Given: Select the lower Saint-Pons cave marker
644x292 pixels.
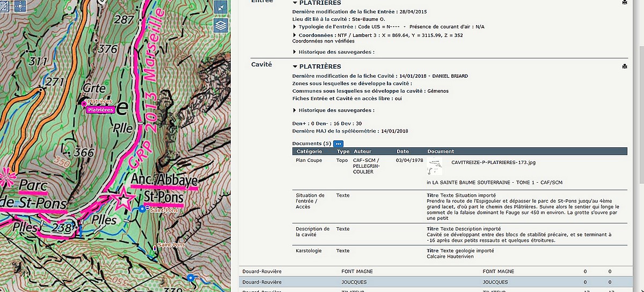Looking at the screenshot, I should tap(156, 248).
